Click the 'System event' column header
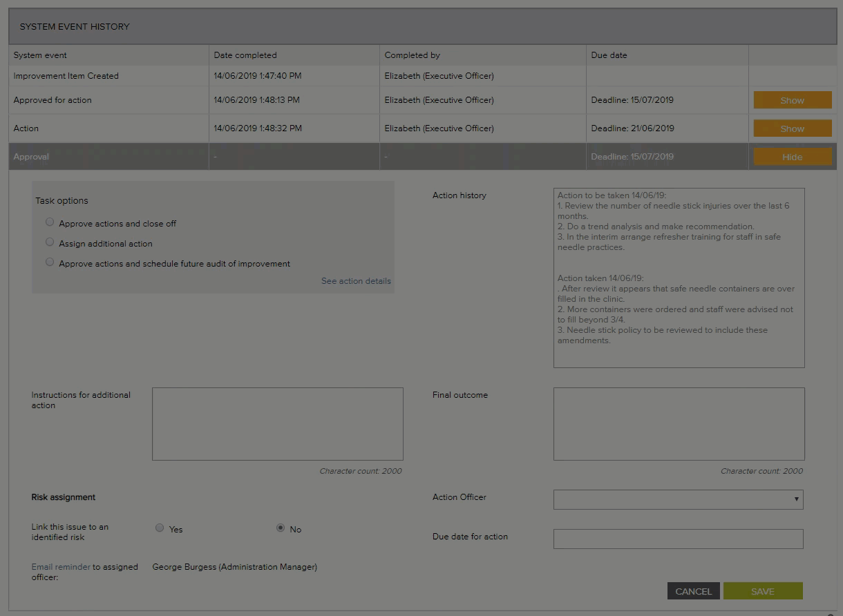 click(x=40, y=55)
